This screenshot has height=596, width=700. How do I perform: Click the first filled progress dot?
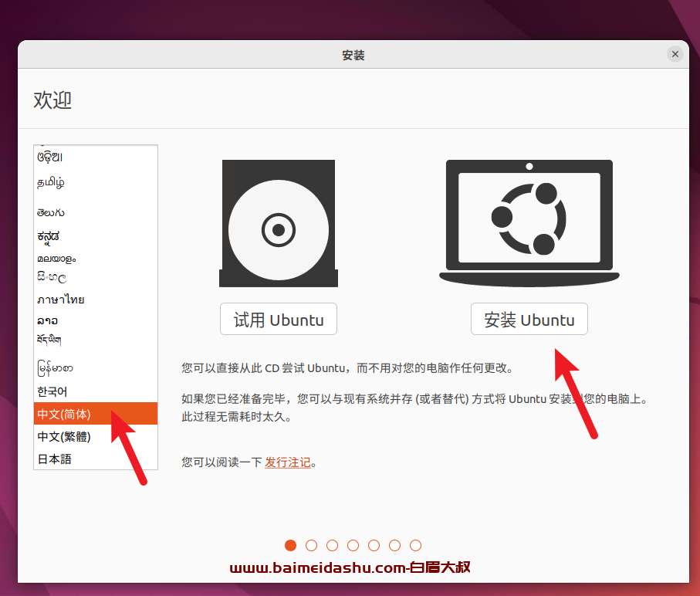pyautogui.click(x=291, y=545)
